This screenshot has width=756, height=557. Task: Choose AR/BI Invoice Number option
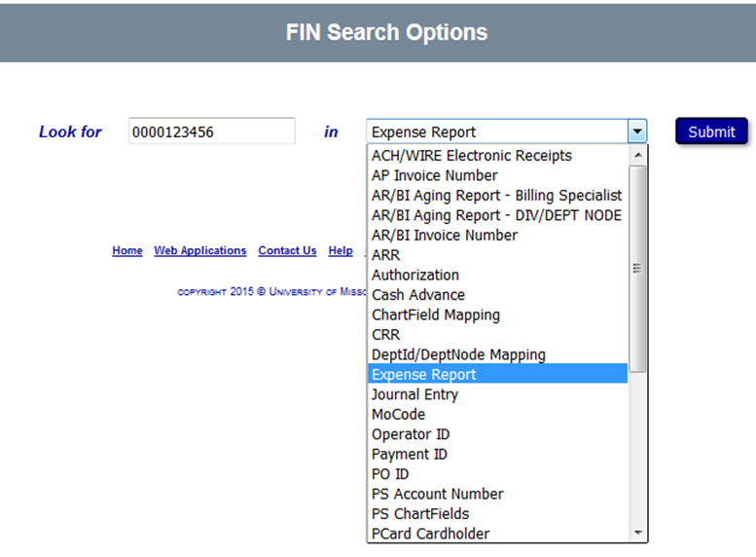(497, 235)
